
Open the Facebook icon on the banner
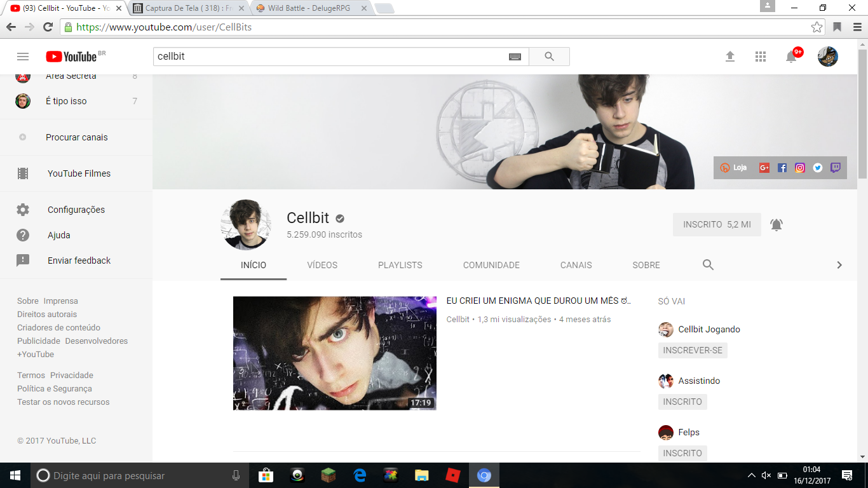point(782,168)
